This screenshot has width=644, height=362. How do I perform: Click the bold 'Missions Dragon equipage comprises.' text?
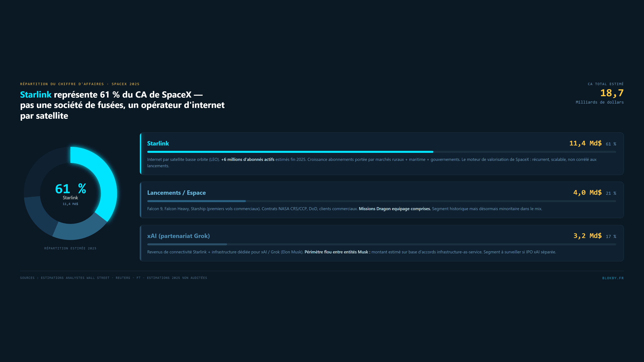(x=395, y=209)
